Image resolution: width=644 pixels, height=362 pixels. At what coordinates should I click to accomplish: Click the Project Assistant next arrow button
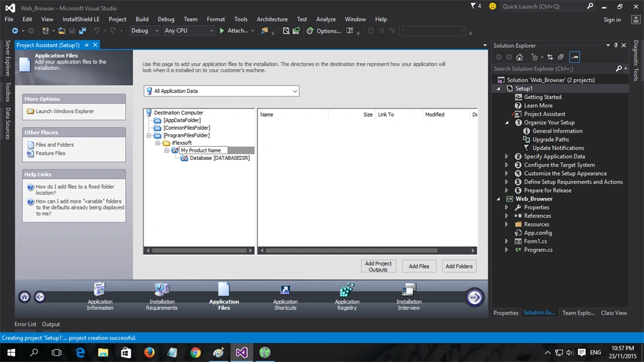point(474,297)
